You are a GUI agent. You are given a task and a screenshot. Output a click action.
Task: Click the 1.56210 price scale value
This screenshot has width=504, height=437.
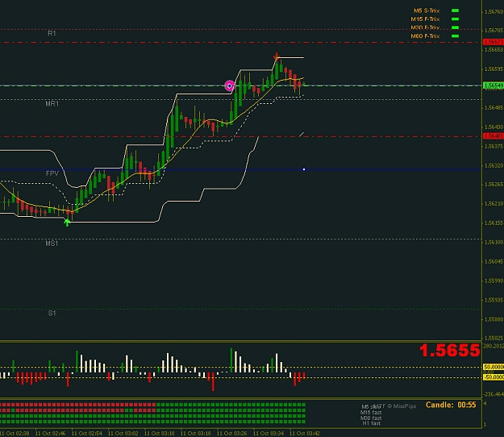tap(494, 204)
